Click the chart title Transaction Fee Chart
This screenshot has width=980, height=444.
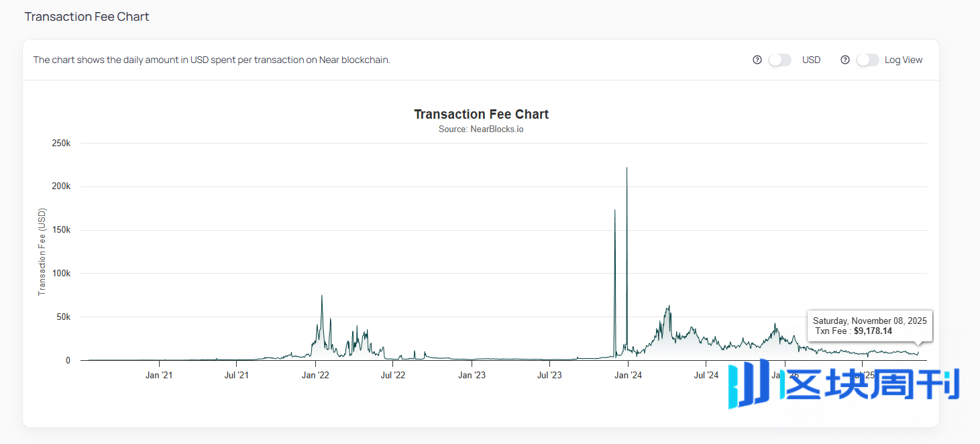point(481,114)
